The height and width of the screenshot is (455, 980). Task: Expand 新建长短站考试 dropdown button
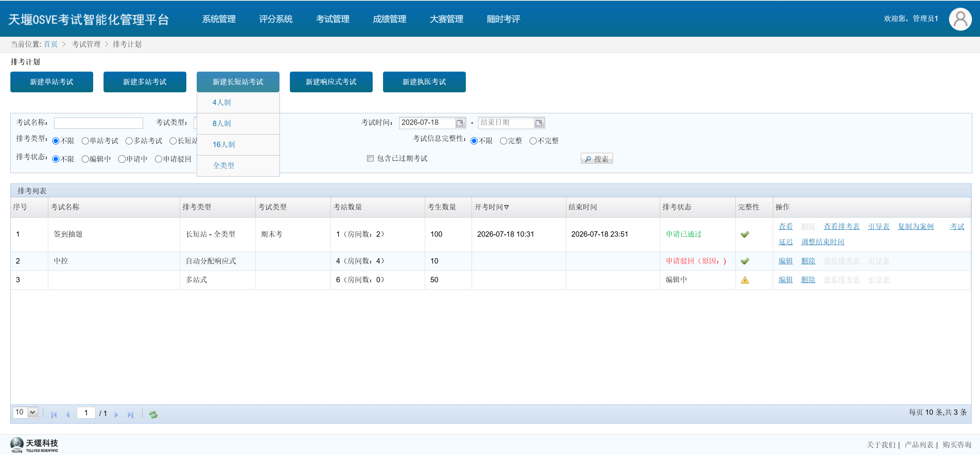click(238, 82)
